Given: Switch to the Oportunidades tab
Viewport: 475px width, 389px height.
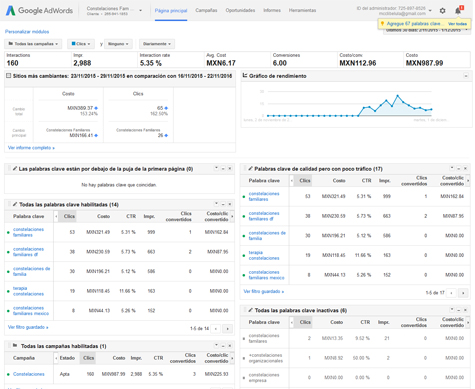Looking at the screenshot, I should [x=240, y=10].
